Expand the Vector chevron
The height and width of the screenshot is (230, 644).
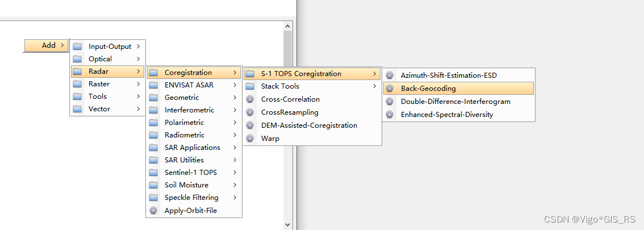[x=139, y=109]
